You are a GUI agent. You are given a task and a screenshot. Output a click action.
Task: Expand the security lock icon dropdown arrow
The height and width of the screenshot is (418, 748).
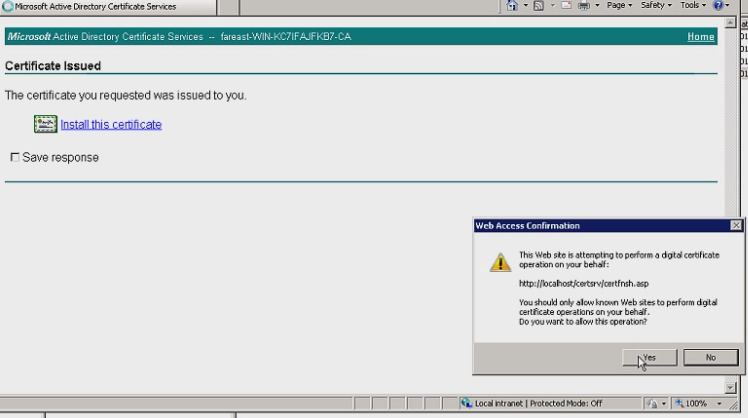(664, 404)
